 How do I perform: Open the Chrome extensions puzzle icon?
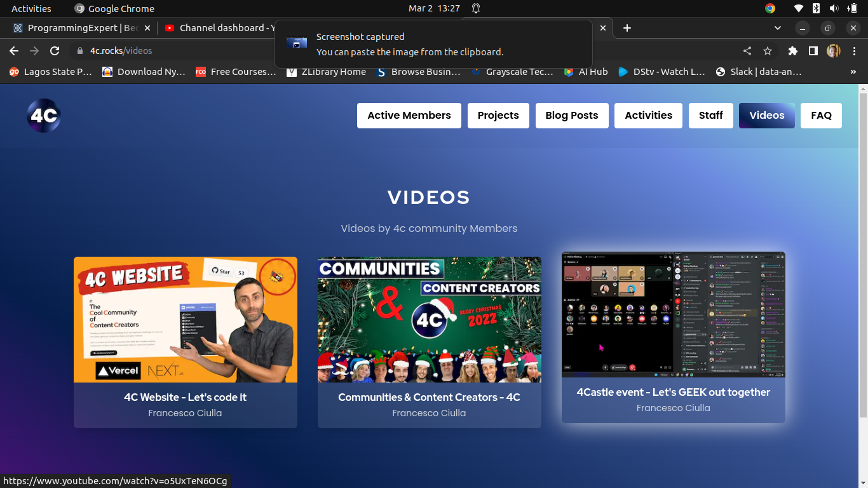792,51
